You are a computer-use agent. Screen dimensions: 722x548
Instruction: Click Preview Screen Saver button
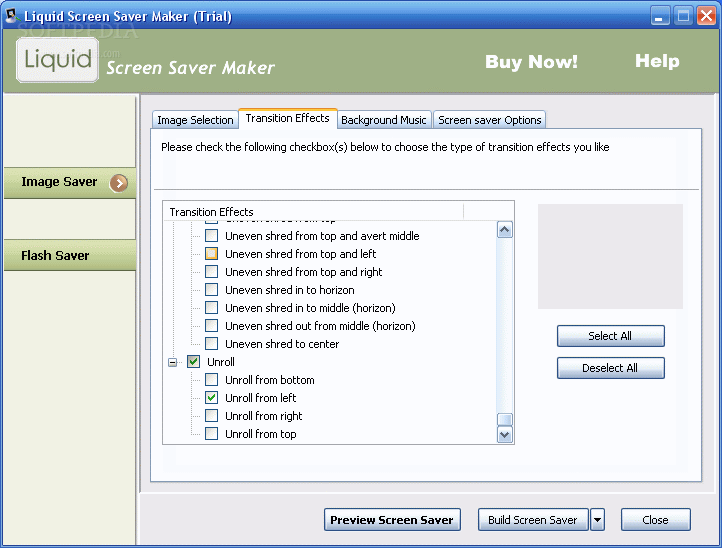pyautogui.click(x=392, y=520)
